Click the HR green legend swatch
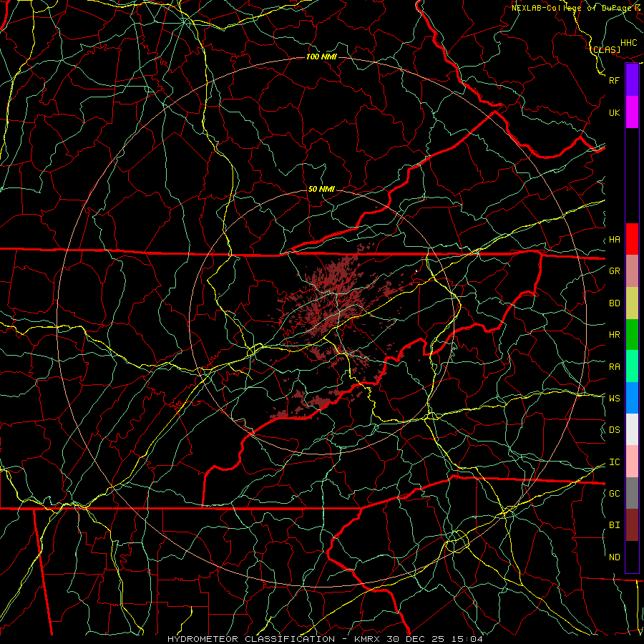This screenshot has width=644, height=644. (632, 334)
